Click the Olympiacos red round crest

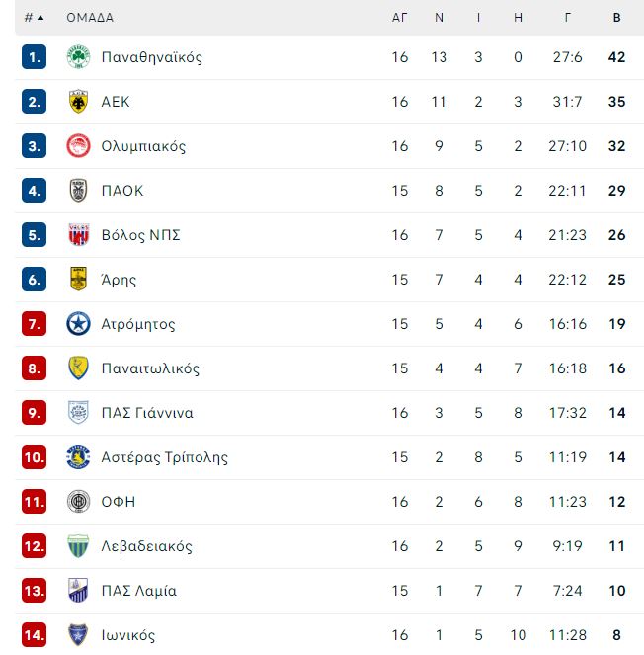point(78,146)
